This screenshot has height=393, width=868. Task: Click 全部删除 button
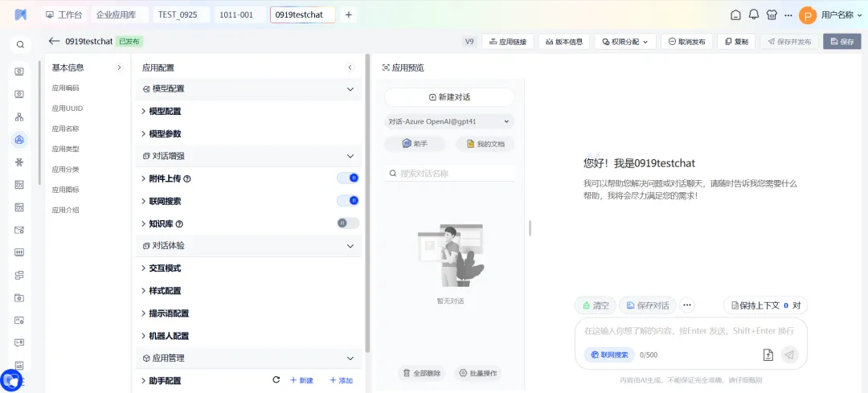click(422, 373)
